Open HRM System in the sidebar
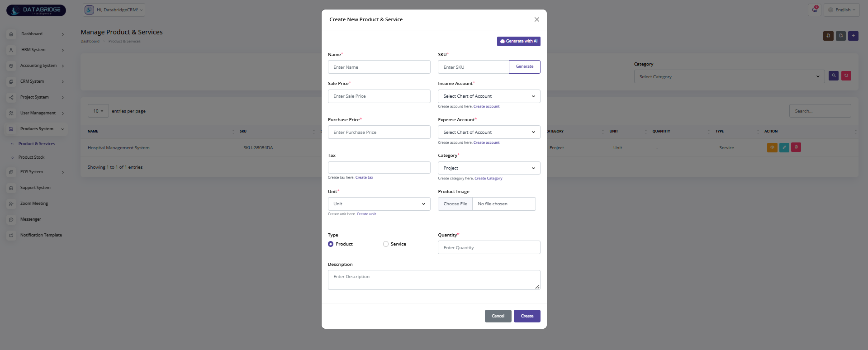The height and width of the screenshot is (350, 868). pos(36,50)
